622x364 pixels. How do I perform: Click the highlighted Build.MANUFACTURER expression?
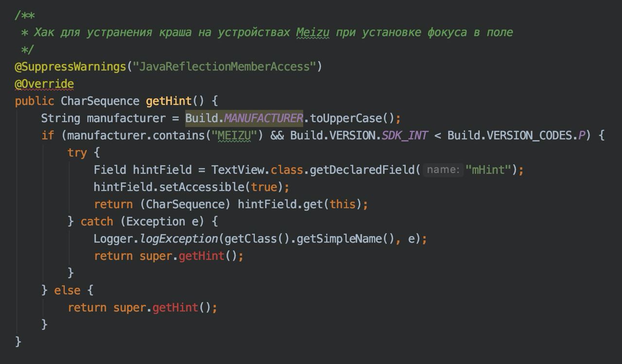tap(244, 118)
